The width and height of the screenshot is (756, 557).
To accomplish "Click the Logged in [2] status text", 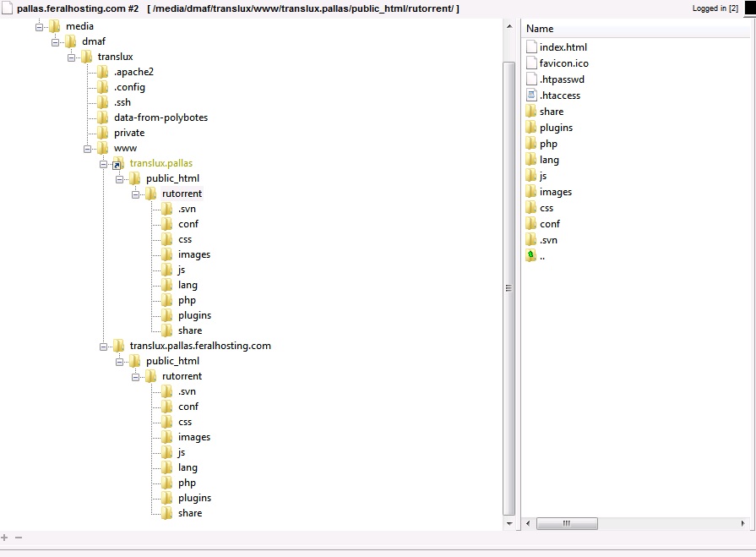I will 715,8.
